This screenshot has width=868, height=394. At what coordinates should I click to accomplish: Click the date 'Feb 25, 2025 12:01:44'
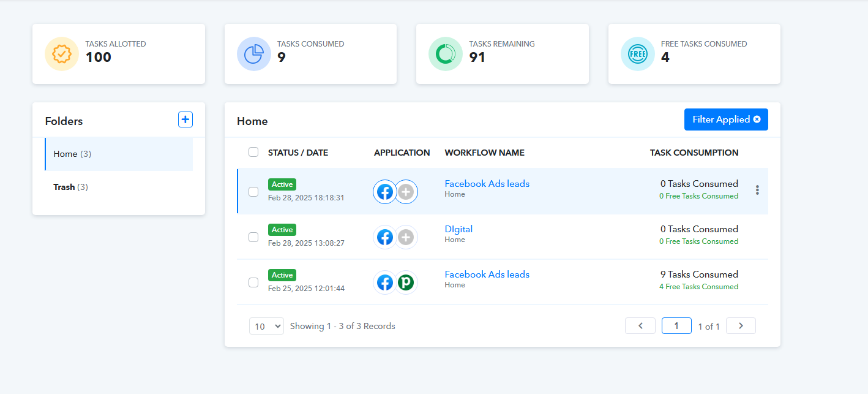[306, 289]
